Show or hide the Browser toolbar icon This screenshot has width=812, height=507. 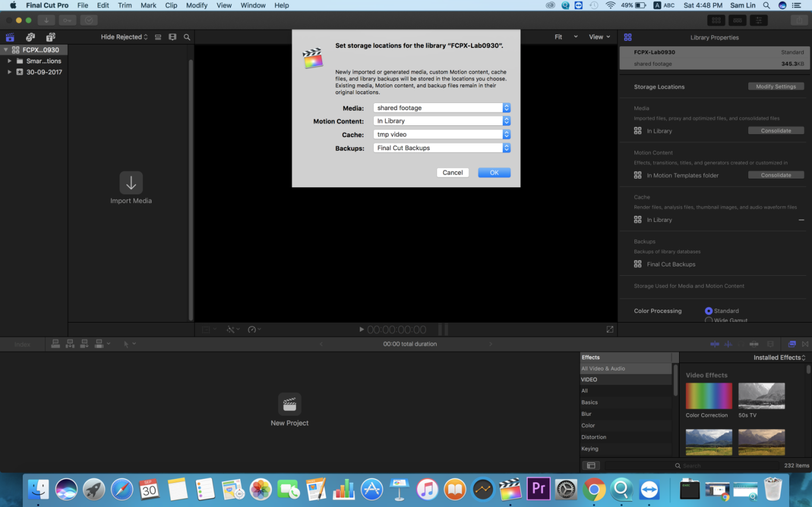pos(716,20)
